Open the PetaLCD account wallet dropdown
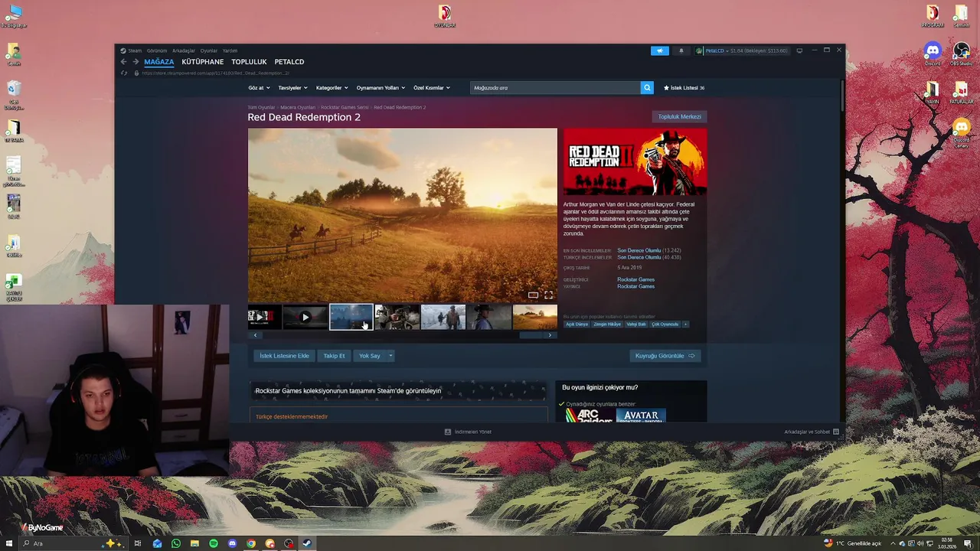This screenshot has width=980, height=551. coord(741,51)
